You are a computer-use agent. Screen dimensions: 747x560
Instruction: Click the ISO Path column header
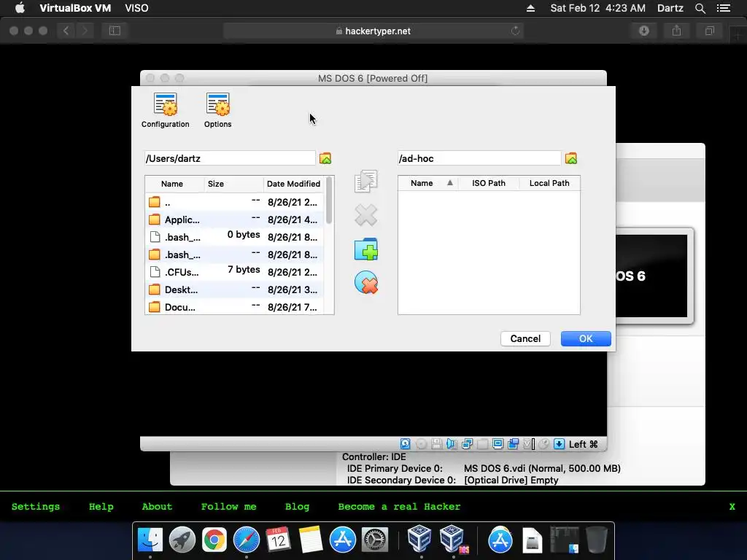489,183
